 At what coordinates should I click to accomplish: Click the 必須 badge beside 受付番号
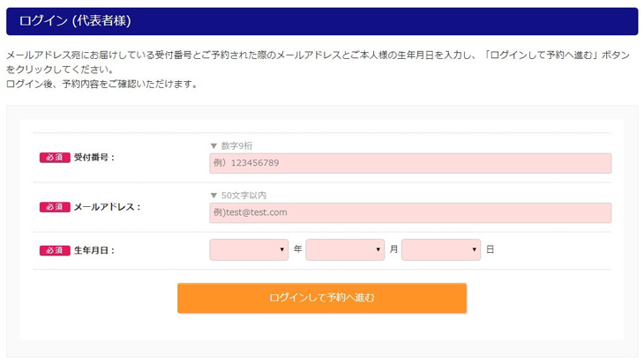(x=55, y=158)
